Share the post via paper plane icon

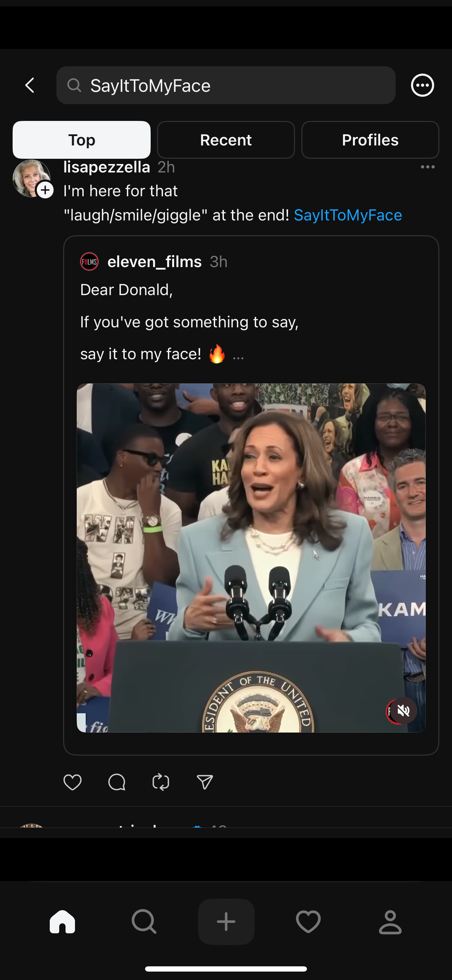coord(205,782)
